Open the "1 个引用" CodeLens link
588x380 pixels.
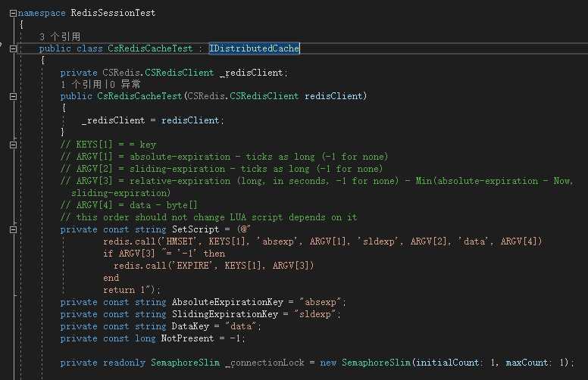click(x=80, y=85)
